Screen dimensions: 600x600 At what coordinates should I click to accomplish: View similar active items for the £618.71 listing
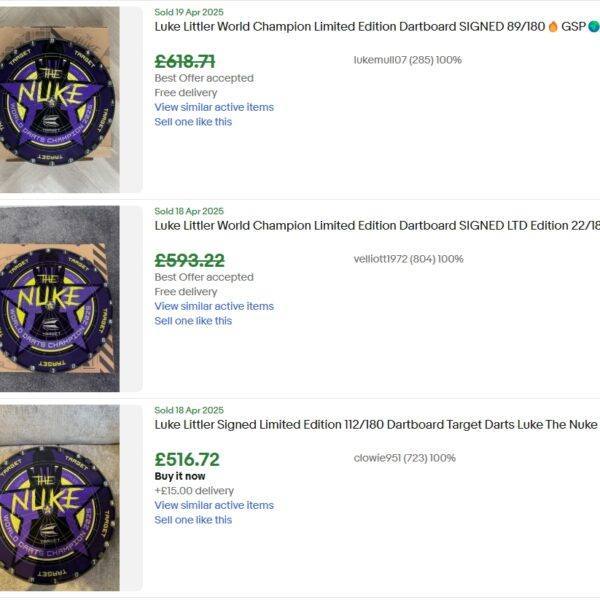[214, 107]
